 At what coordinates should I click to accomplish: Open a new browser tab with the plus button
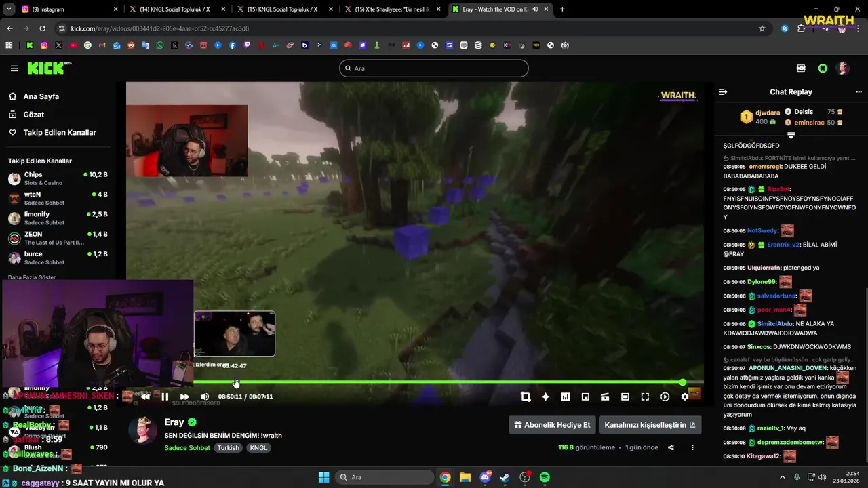point(562,9)
